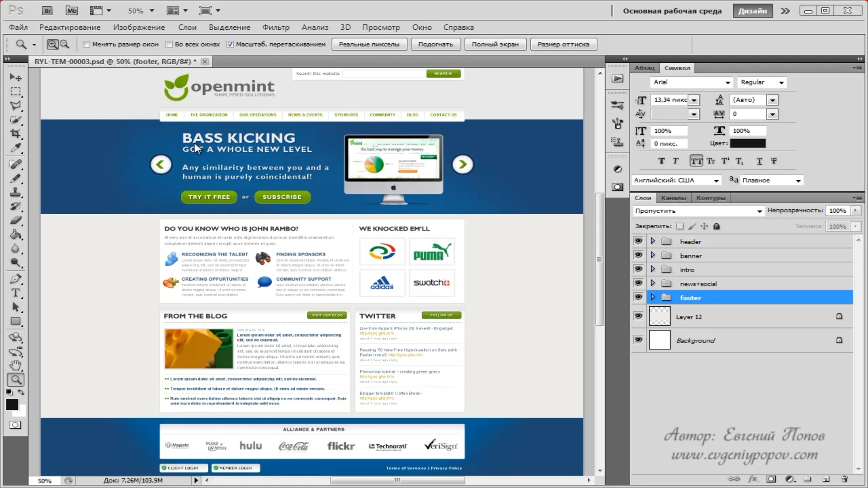The height and width of the screenshot is (488, 868).
Task: Open the Filter menu
Action: pos(275,27)
